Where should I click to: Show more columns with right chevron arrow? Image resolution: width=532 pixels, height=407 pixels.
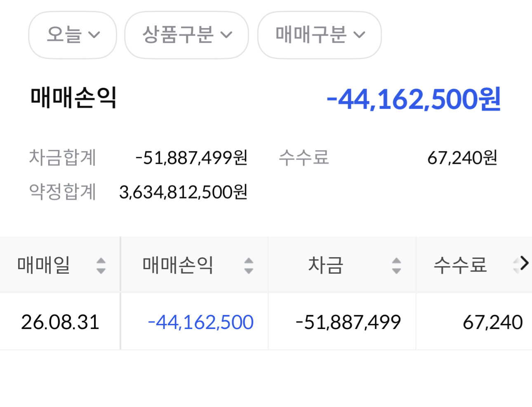[524, 263]
